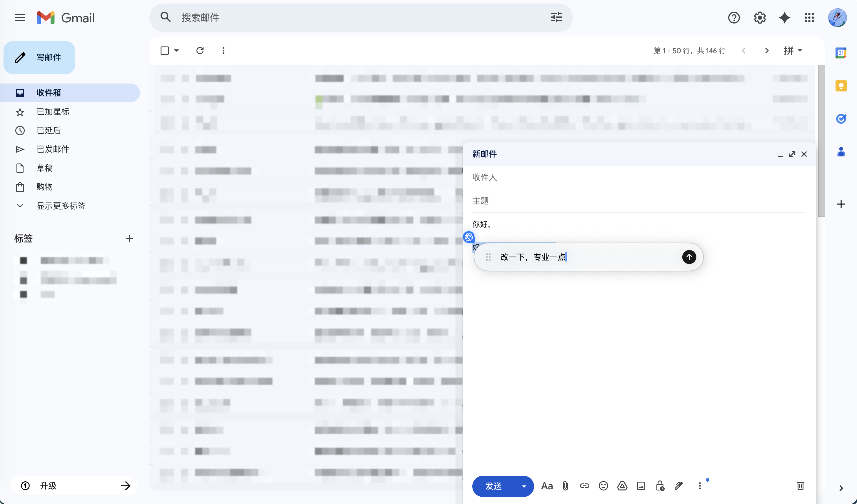Screen dimensions: 857x504
Task: Open the emoji picker in compose toolbar
Action: (603, 486)
